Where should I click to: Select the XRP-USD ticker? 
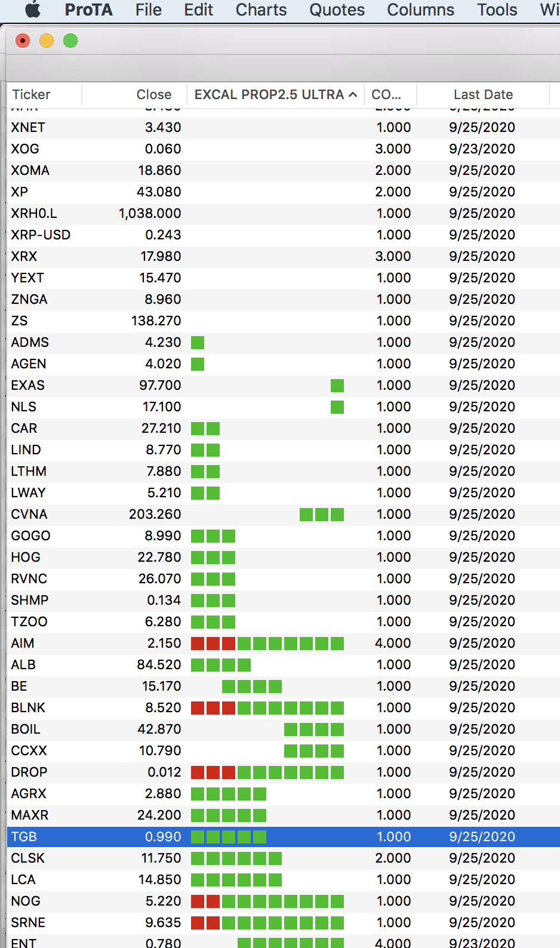coord(41,235)
